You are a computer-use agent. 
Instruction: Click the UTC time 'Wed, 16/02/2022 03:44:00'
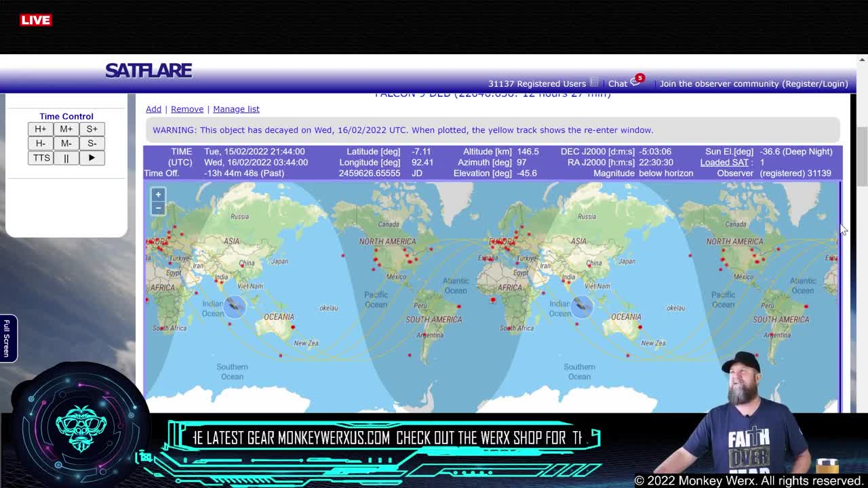[x=256, y=162]
